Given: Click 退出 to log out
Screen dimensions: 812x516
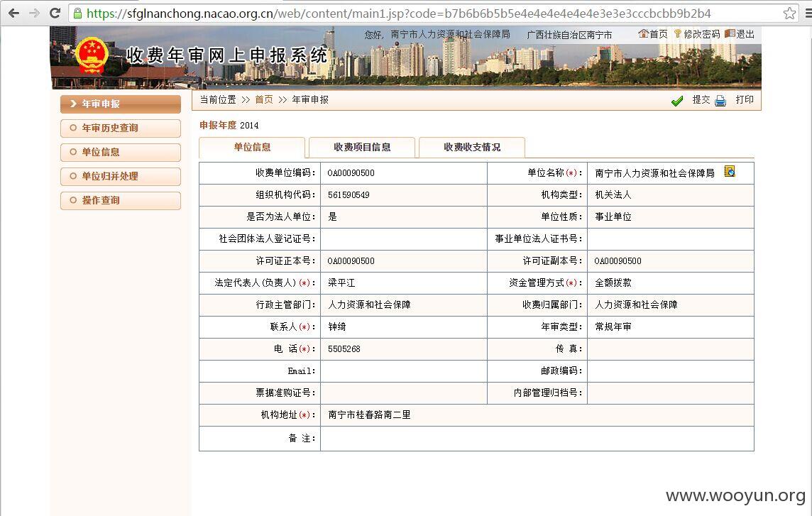Looking at the screenshot, I should click(745, 34).
